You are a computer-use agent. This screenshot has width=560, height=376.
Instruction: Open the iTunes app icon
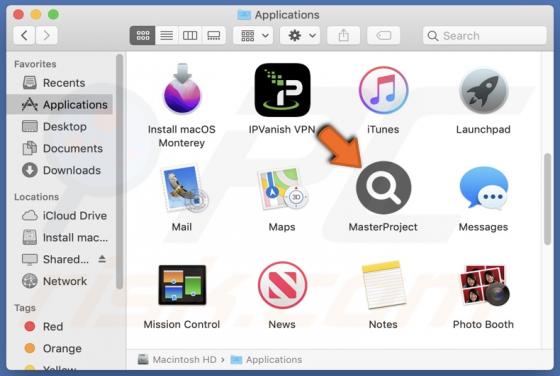pyautogui.click(x=383, y=90)
